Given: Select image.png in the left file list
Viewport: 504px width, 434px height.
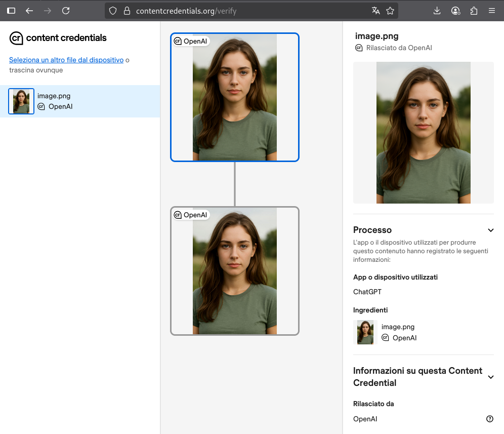Looking at the screenshot, I should (79, 101).
